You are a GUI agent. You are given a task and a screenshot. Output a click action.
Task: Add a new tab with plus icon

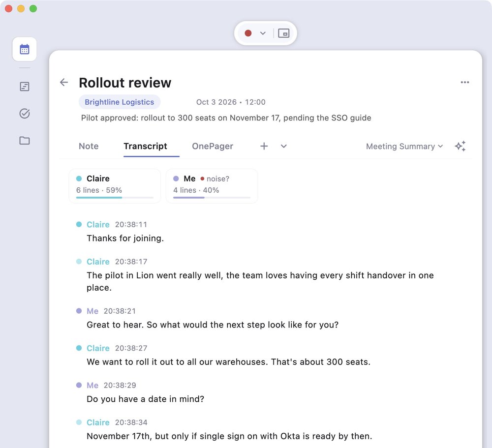tap(264, 146)
